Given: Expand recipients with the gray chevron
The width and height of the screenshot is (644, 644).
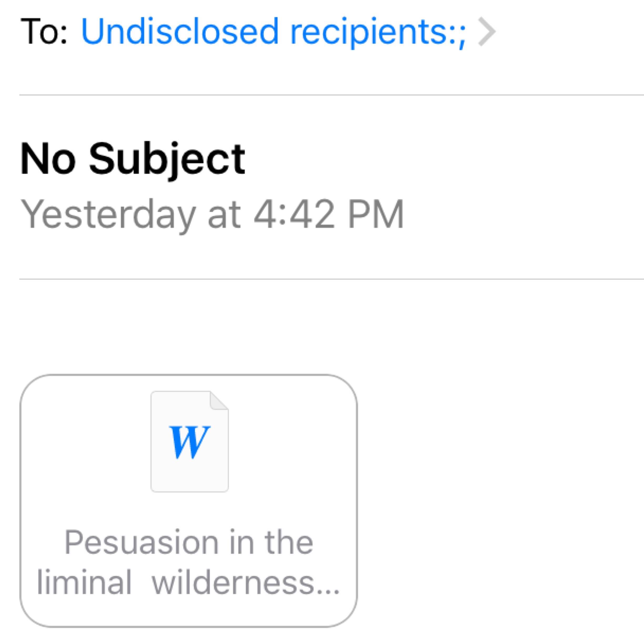Looking at the screenshot, I should click(x=487, y=32).
